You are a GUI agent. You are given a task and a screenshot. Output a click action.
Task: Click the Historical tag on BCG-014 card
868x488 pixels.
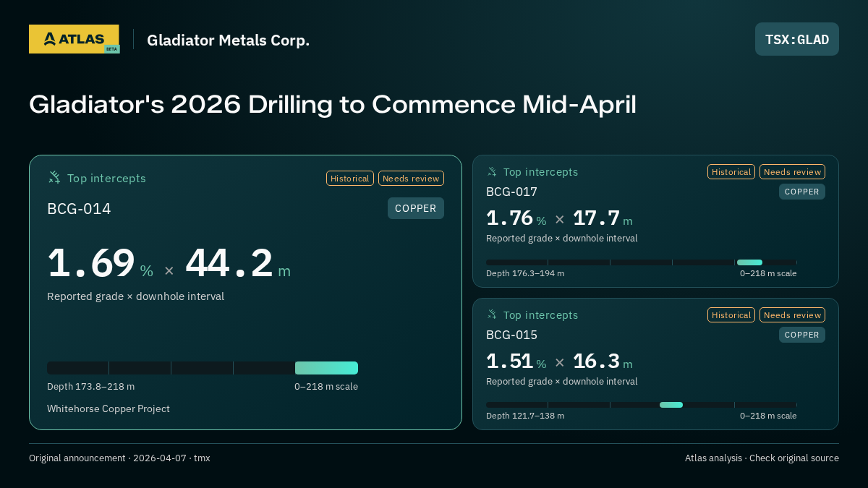[x=350, y=179]
